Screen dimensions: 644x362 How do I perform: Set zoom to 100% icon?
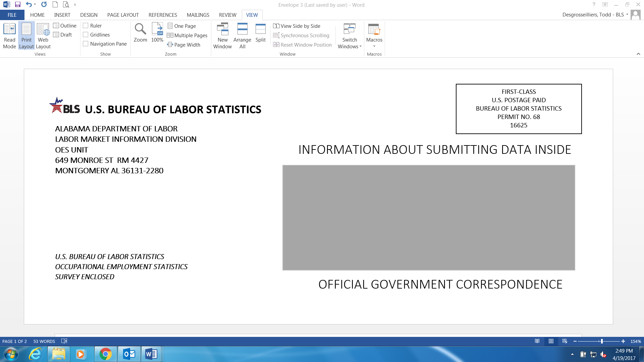tap(157, 29)
